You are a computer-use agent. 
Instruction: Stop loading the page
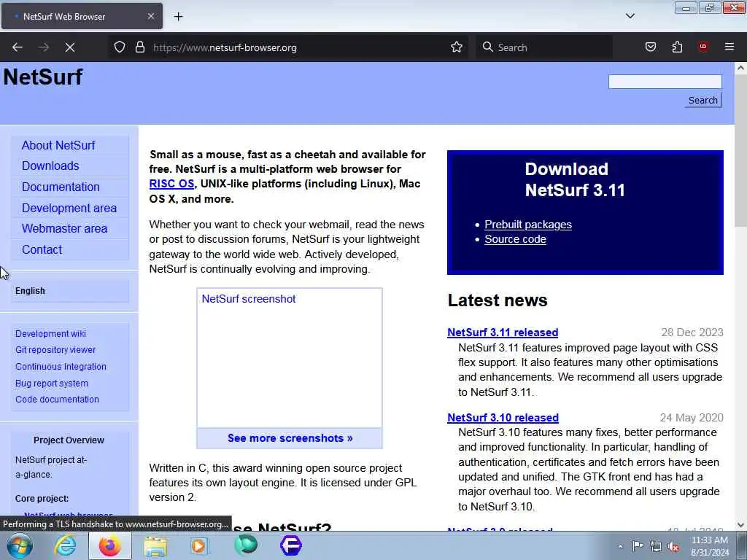click(70, 47)
